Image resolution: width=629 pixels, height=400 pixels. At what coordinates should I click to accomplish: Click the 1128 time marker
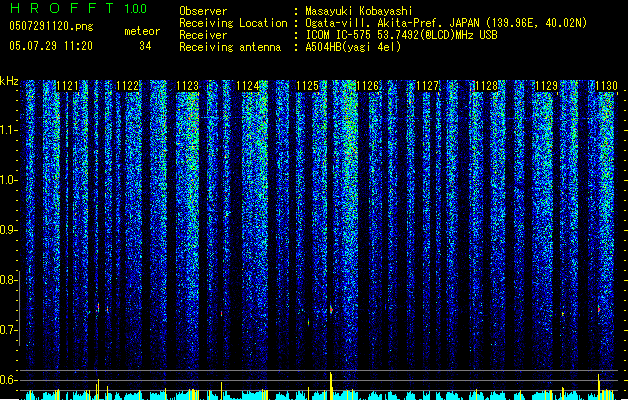[x=487, y=86]
